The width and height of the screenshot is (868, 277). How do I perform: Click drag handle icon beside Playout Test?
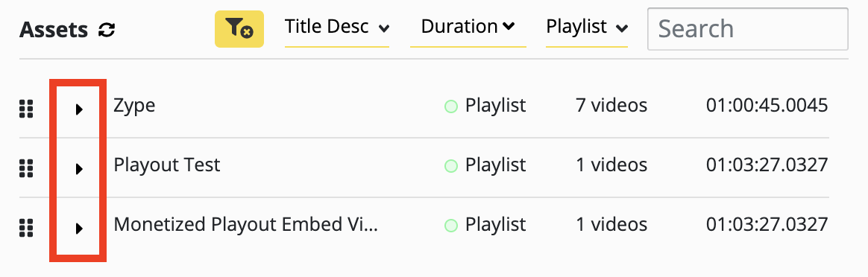pos(26,168)
